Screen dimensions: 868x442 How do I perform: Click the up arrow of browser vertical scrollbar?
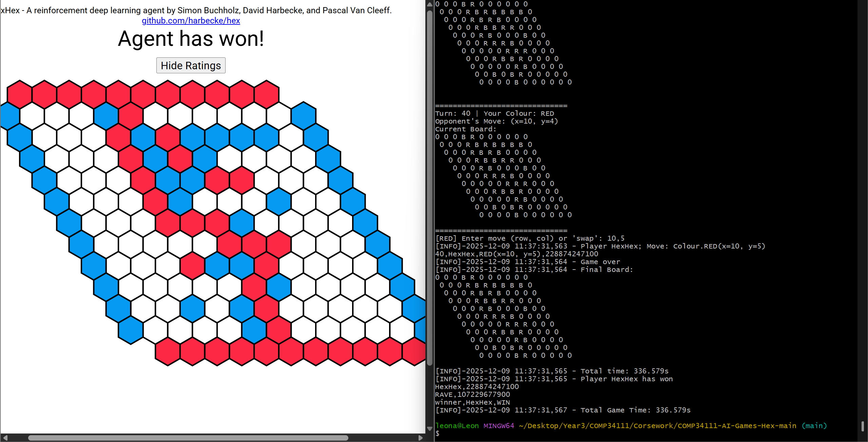pyautogui.click(x=430, y=4)
